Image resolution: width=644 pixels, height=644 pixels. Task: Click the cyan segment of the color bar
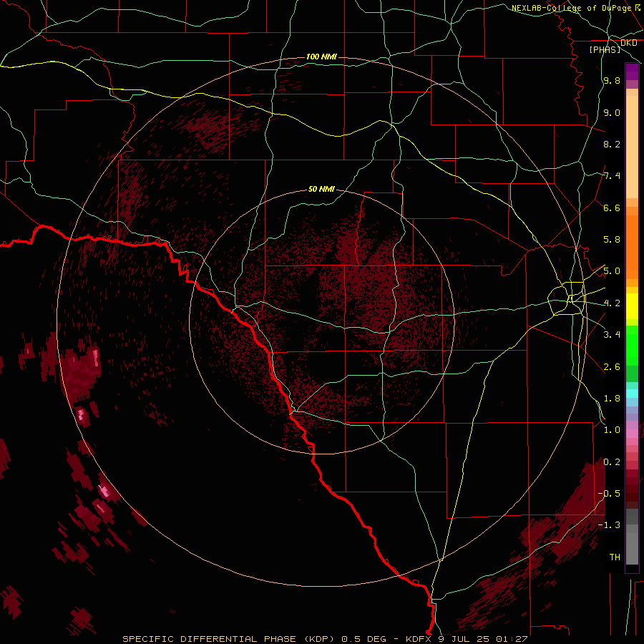click(x=632, y=394)
